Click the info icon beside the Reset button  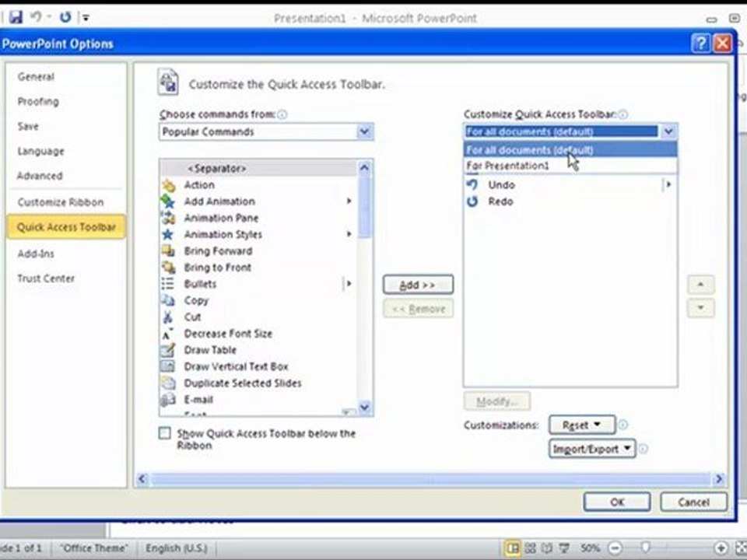[622, 425]
